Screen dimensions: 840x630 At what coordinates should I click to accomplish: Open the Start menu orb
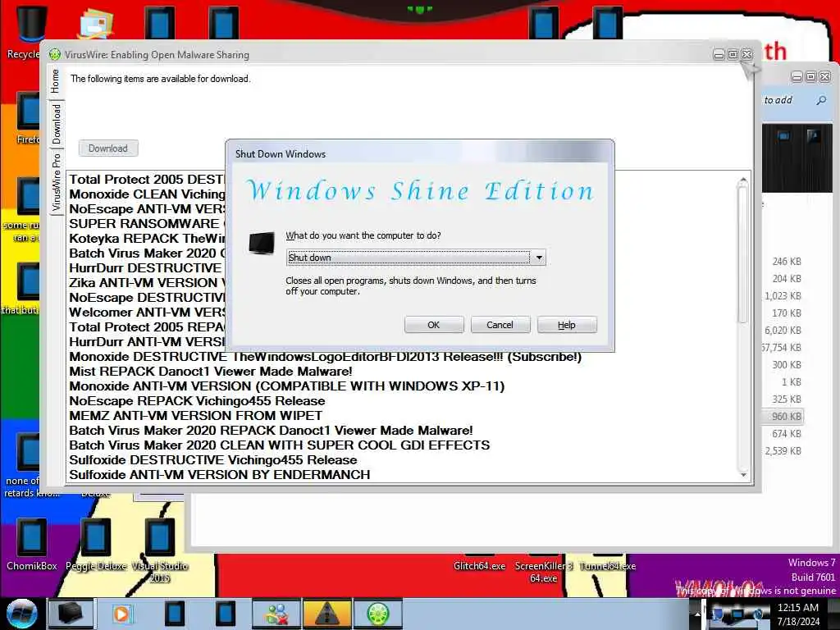(x=22, y=614)
